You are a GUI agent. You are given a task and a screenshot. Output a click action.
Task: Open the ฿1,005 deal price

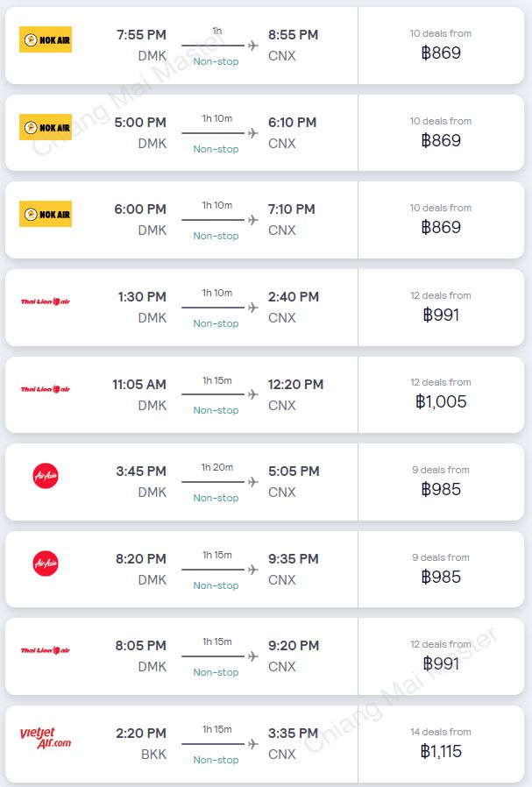point(441,401)
